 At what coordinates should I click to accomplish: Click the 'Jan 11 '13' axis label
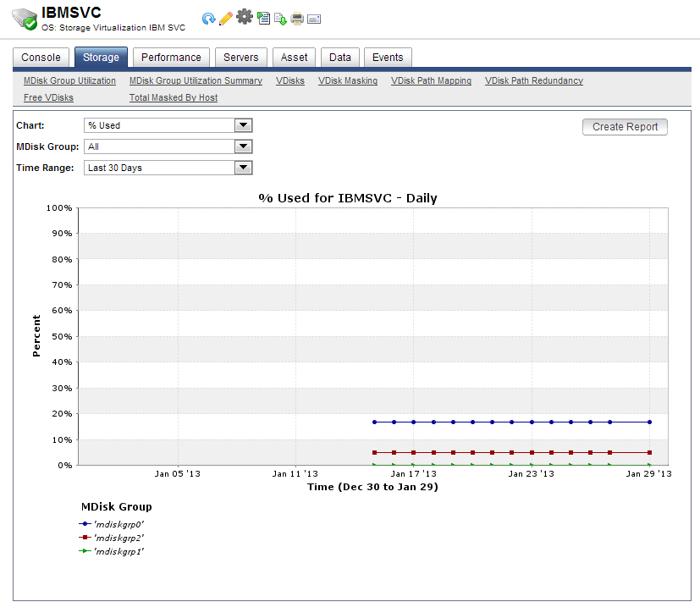(295, 473)
